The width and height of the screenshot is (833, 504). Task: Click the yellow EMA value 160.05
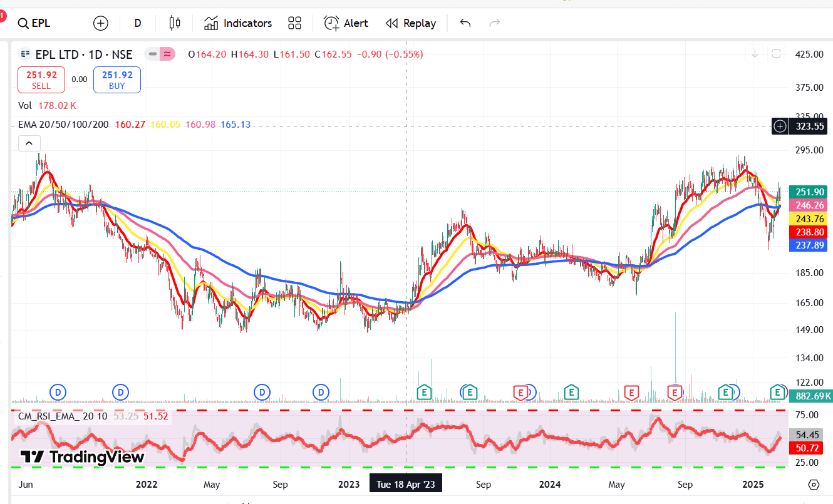165,125
